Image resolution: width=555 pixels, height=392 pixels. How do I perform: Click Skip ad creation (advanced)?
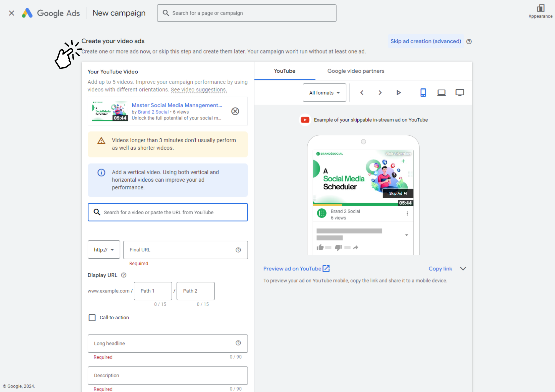click(426, 41)
